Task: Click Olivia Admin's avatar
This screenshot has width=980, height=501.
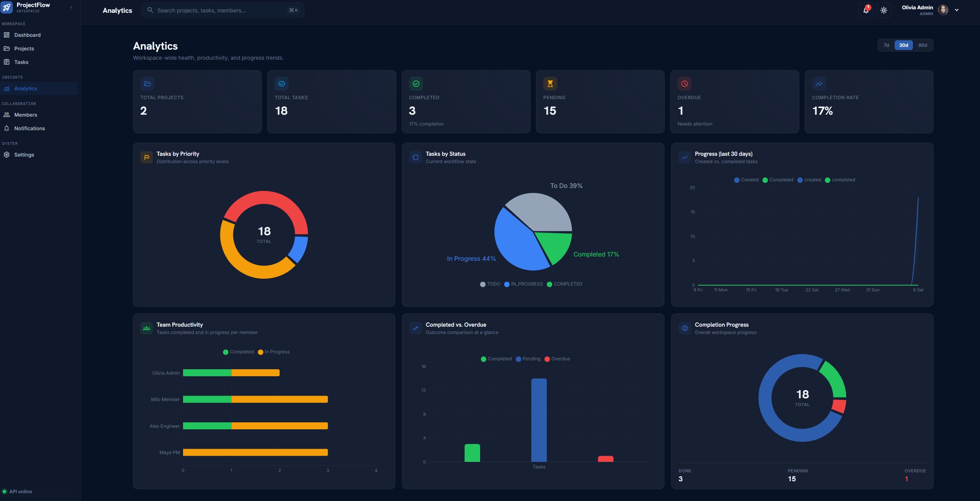Action: [x=943, y=10]
